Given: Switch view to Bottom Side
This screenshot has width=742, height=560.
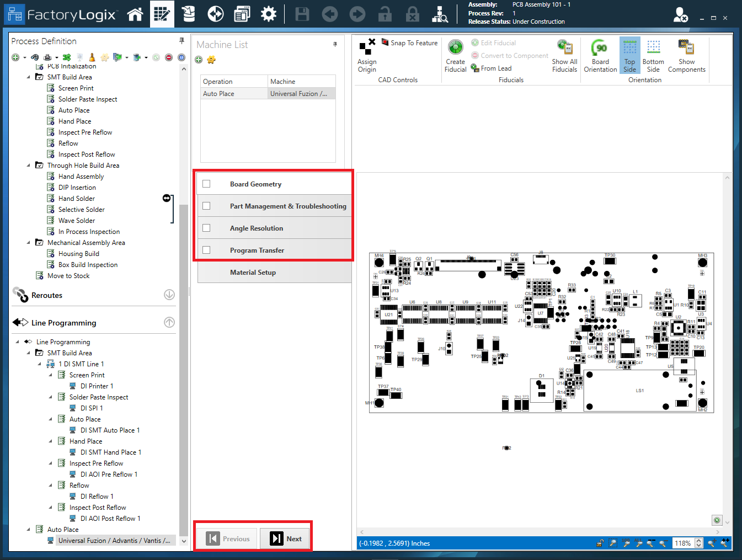Looking at the screenshot, I should [653, 55].
